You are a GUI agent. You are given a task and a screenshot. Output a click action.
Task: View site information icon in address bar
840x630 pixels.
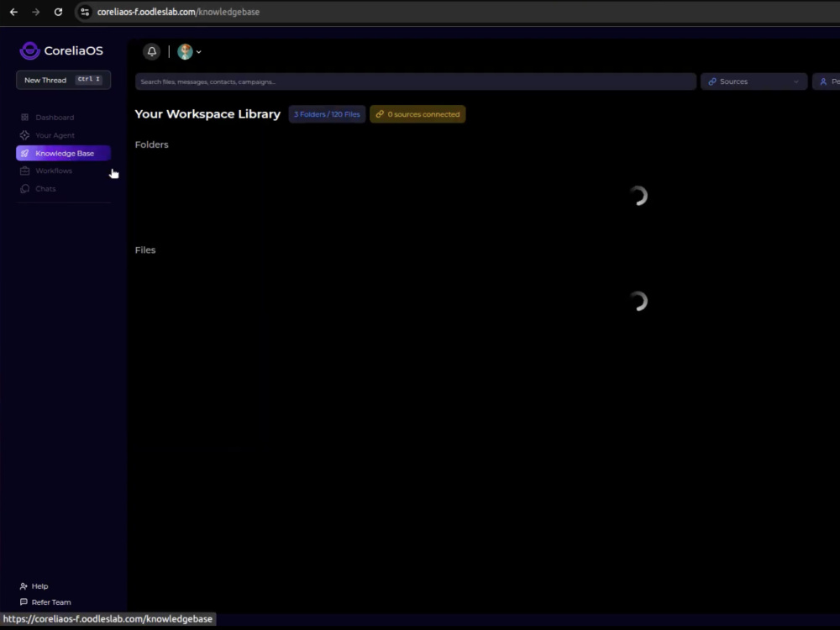click(85, 12)
